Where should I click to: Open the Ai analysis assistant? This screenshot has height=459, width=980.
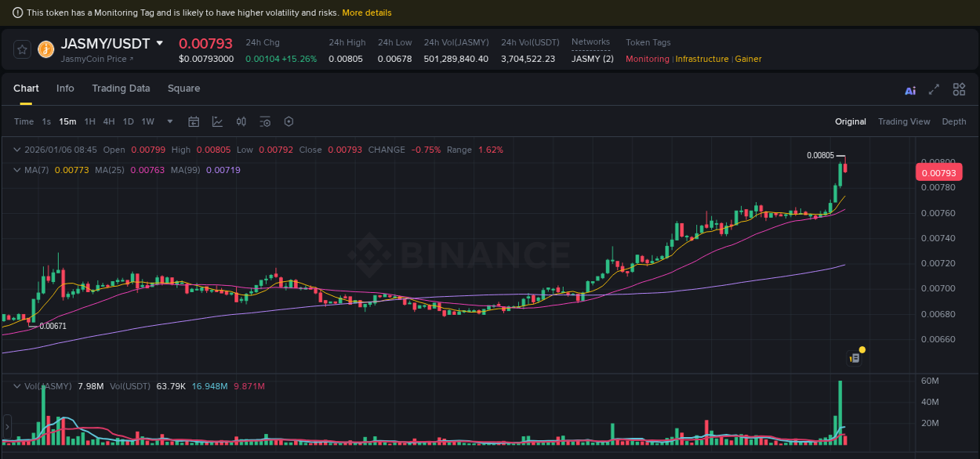coord(910,89)
